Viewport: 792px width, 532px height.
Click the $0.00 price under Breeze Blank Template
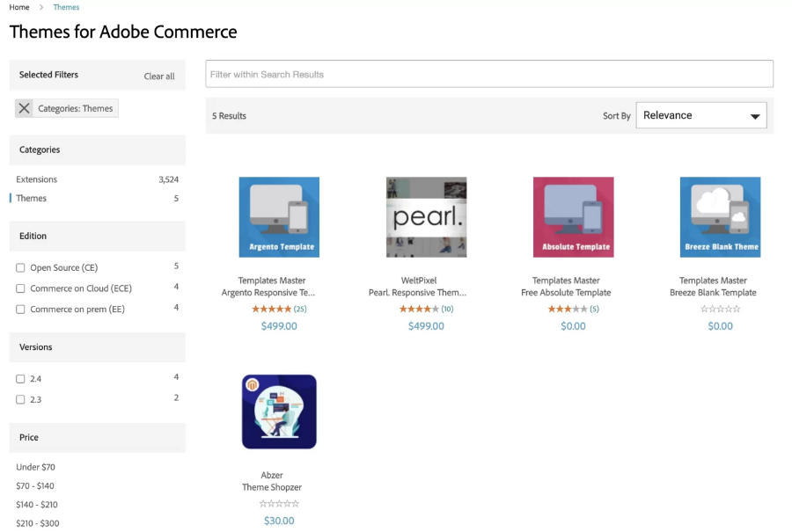pos(720,326)
